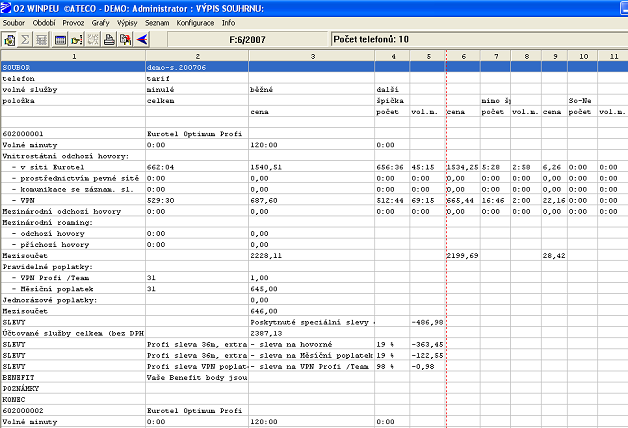Select column header 3
Screen dimensions: 628x428
[x=312, y=56]
